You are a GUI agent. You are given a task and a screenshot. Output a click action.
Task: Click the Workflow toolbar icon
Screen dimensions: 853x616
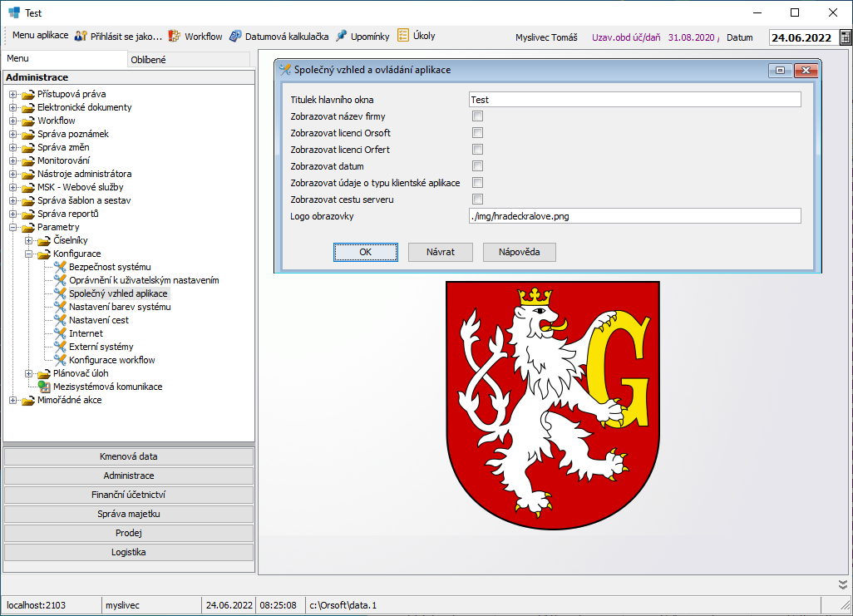coord(175,36)
